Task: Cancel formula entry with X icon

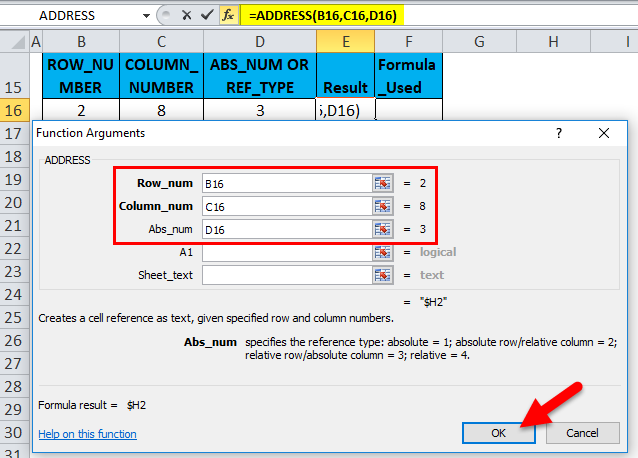Action: coord(186,15)
